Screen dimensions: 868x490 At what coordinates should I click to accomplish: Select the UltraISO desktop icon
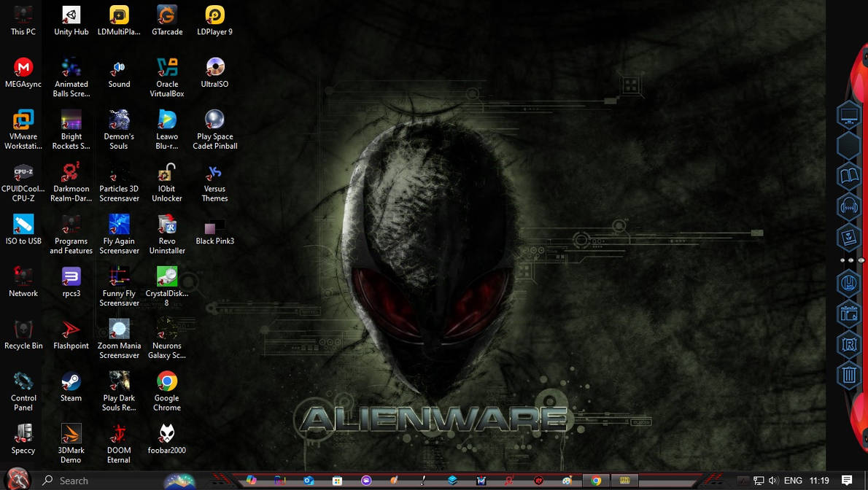(x=214, y=73)
